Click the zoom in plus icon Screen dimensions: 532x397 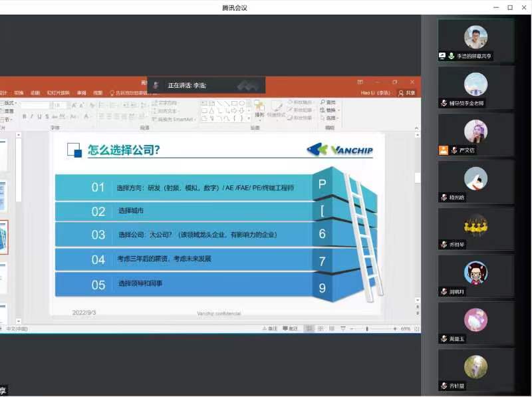[x=395, y=329]
